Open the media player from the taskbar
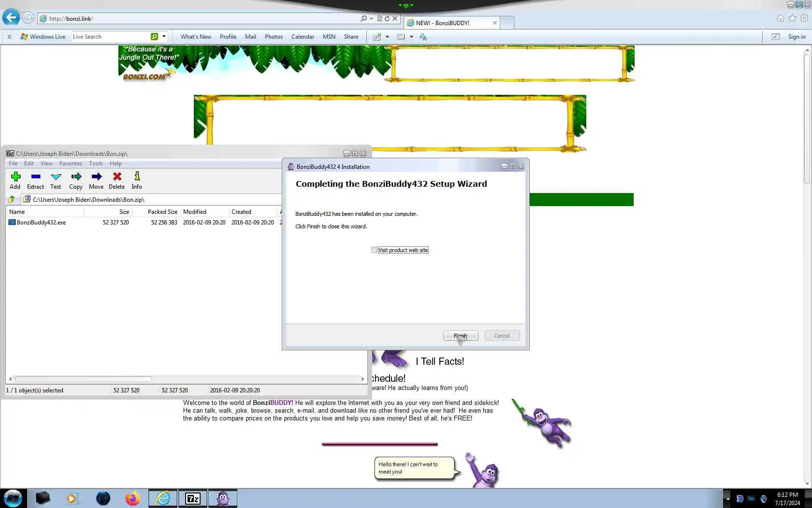 point(72,498)
